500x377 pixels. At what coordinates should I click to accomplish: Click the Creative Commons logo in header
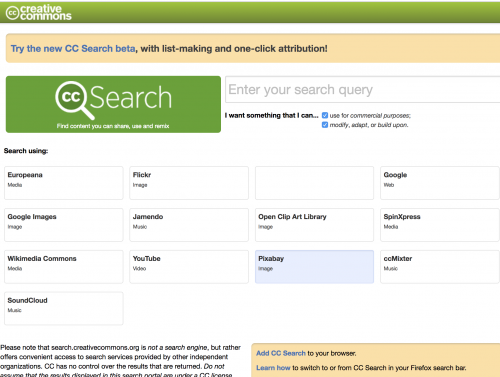click(39, 12)
